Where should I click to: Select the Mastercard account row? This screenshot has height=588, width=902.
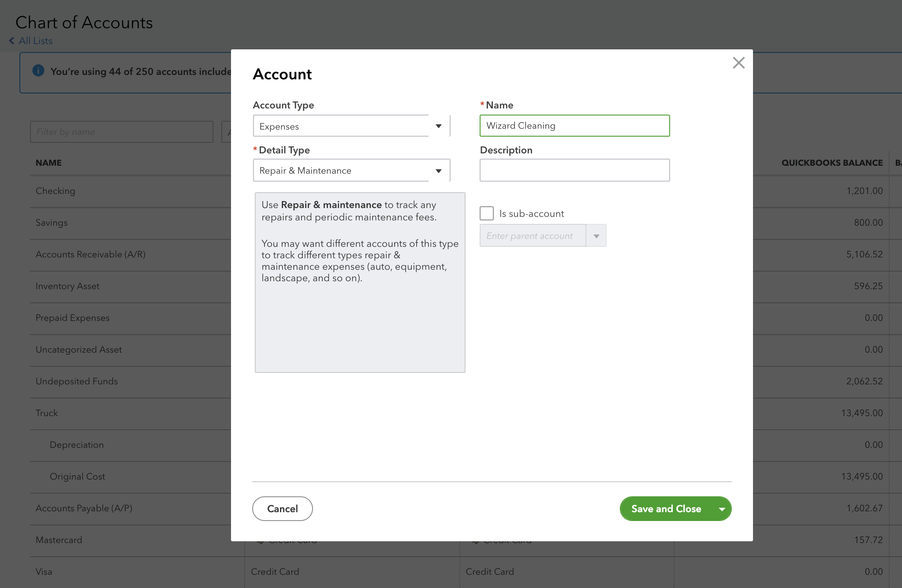(x=59, y=540)
